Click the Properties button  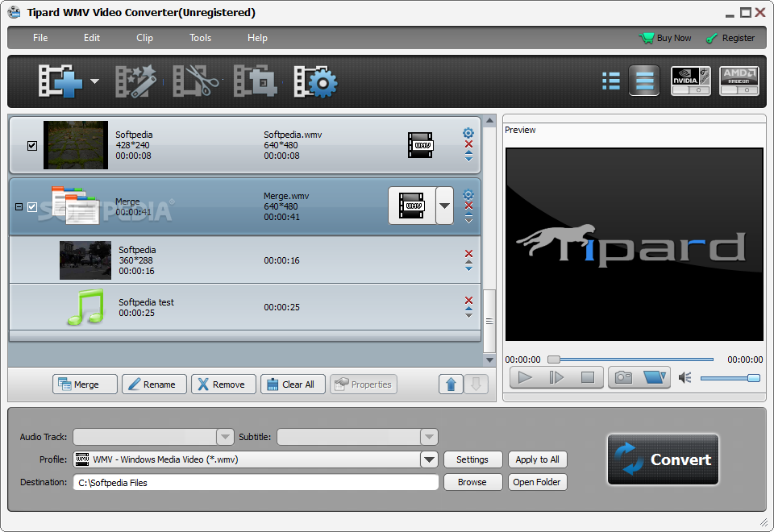click(364, 384)
